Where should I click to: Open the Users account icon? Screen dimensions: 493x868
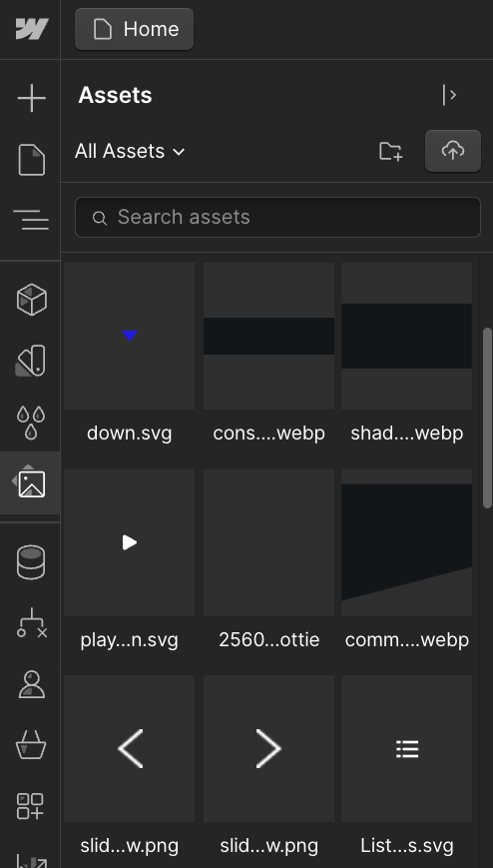pos(32,685)
